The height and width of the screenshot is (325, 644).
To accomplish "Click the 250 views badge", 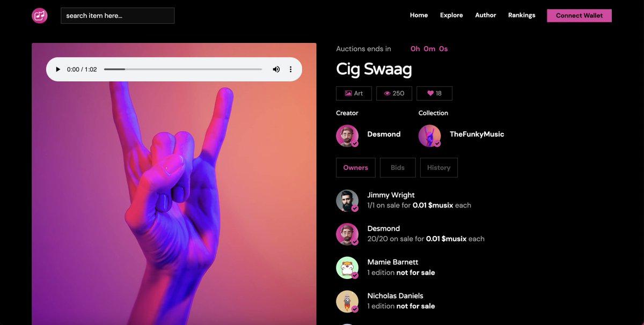I will tap(394, 93).
